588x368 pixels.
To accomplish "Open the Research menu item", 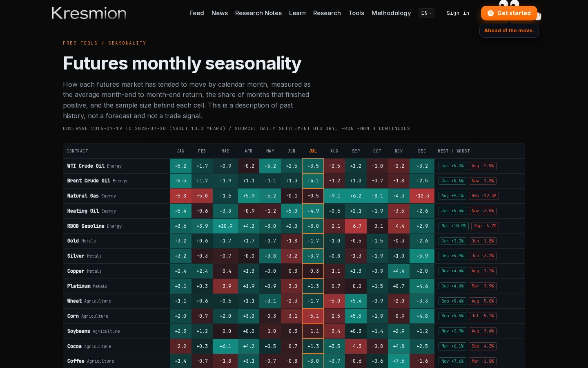I will click(x=327, y=13).
